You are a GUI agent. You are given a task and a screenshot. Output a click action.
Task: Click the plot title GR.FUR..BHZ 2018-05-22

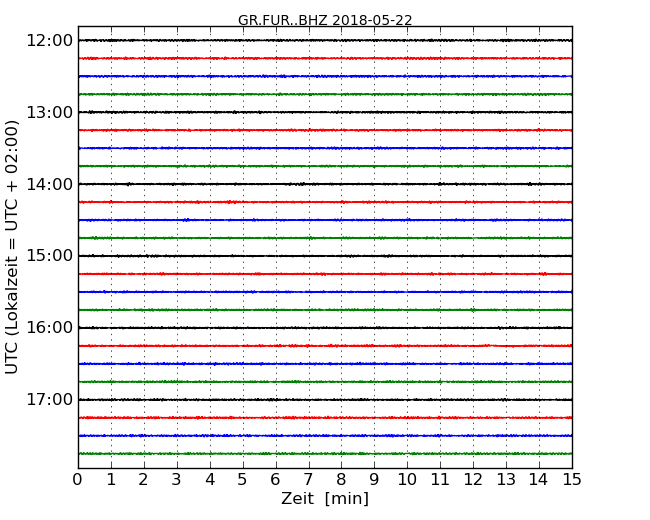coord(325,20)
